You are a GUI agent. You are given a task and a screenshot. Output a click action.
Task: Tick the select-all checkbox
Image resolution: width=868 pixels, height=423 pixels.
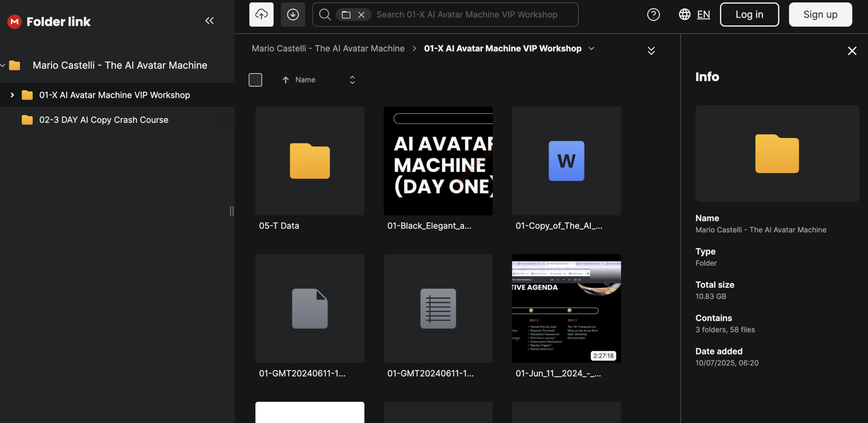coord(255,80)
